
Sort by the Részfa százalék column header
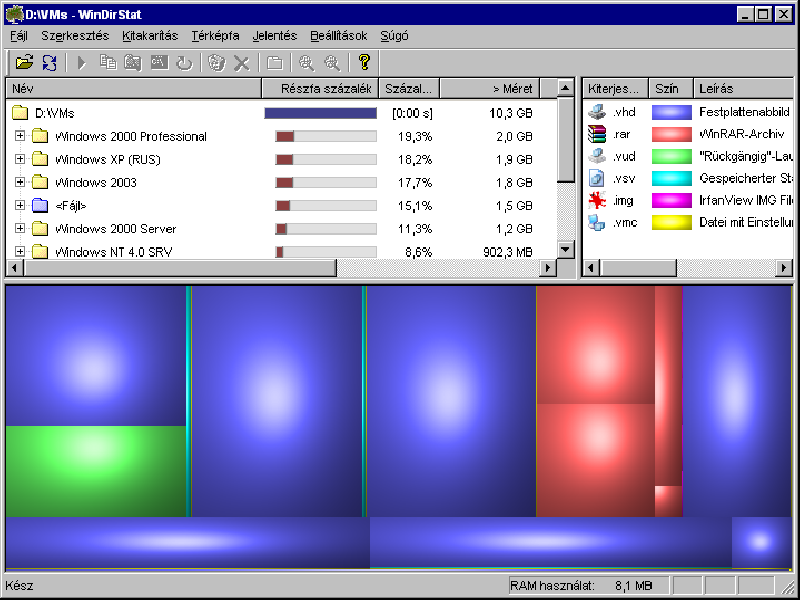320,88
